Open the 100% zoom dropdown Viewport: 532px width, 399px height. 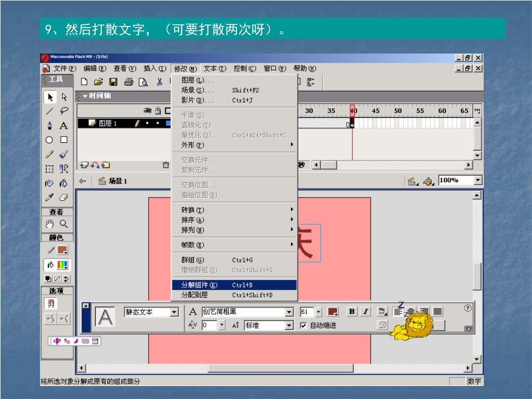pyautogui.click(x=478, y=180)
